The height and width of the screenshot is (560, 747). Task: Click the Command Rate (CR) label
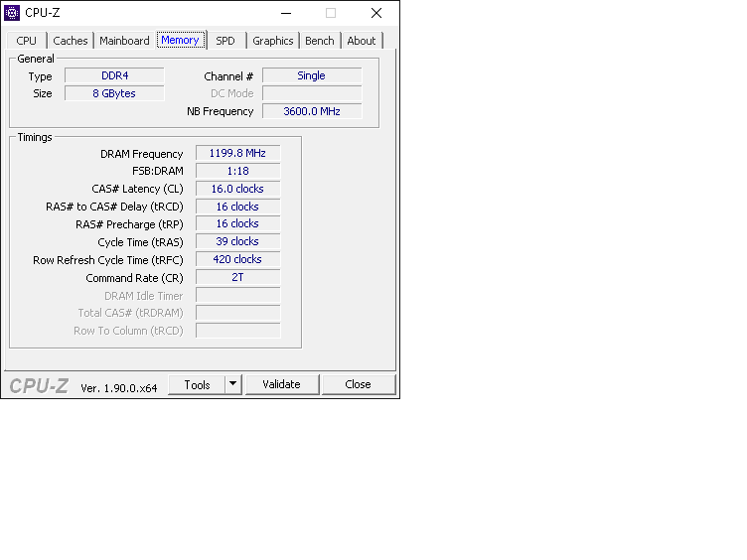pos(134,278)
